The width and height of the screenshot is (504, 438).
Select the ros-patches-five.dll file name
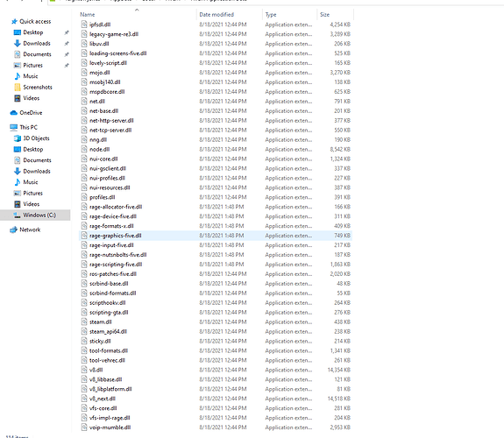click(x=113, y=274)
